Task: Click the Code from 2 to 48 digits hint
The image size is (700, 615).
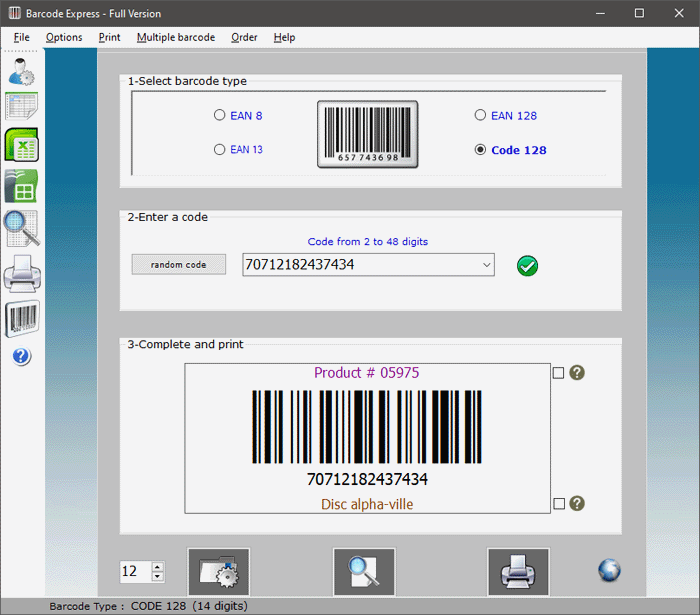Action: [367, 241]
